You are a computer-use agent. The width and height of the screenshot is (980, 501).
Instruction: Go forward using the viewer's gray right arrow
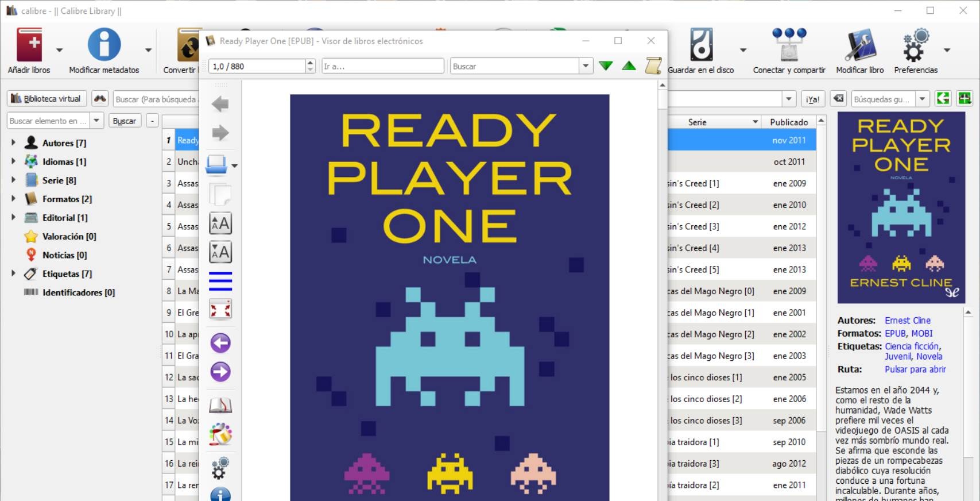(220, 133)
